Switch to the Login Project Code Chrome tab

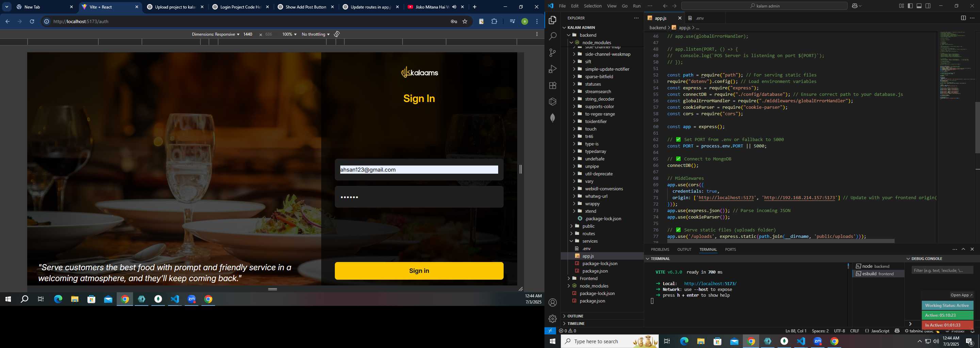point(241,7)
